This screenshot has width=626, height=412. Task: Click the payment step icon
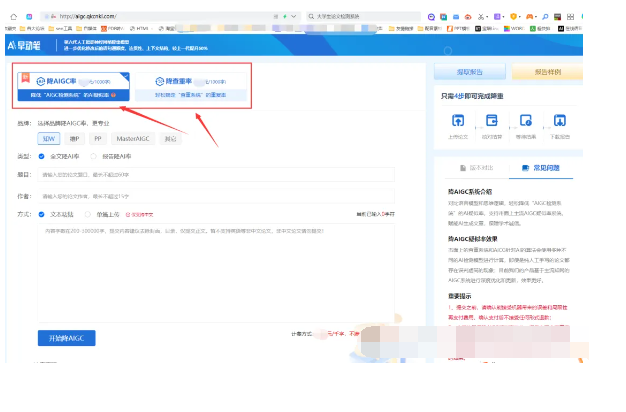click(491, 120)
